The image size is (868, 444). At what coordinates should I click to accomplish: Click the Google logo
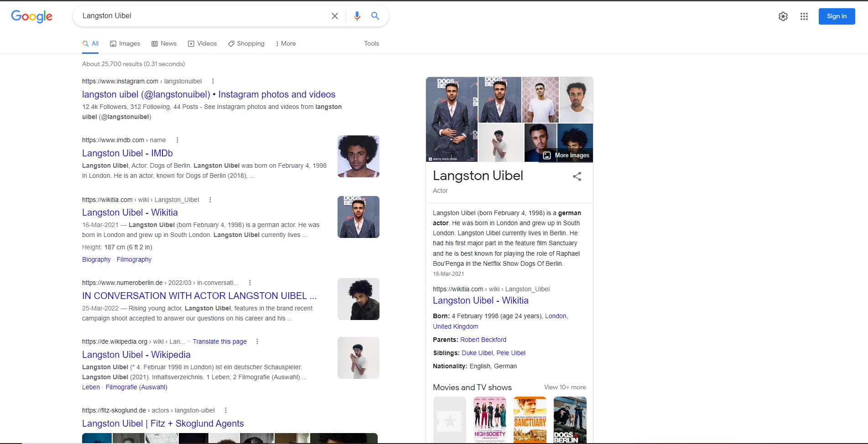point(31,16)
